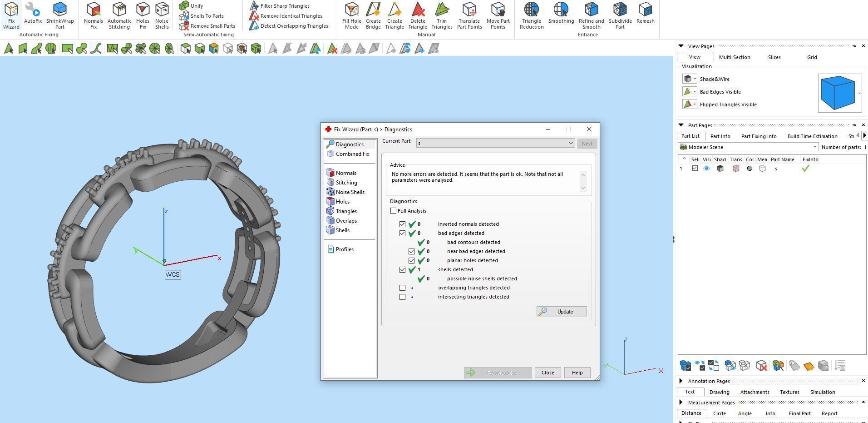
Task: Enable intersecting triangles detected checkbox
Action: tap(402, 297)
